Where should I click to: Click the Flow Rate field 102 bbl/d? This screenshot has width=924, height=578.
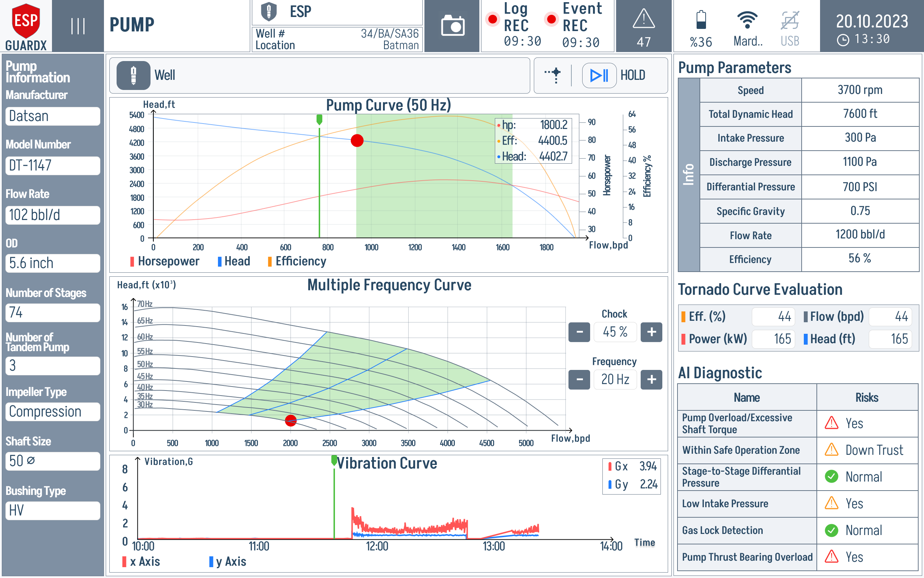pos(53,215)
